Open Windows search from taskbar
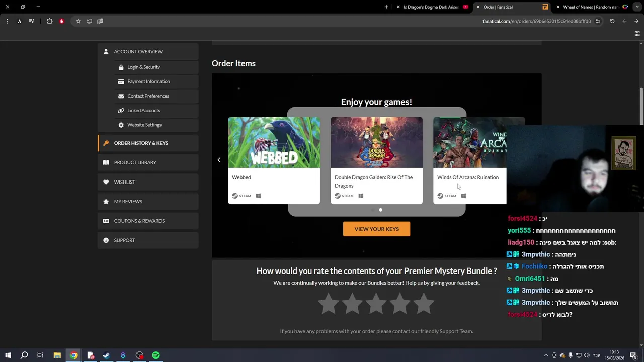 point(24,355)
